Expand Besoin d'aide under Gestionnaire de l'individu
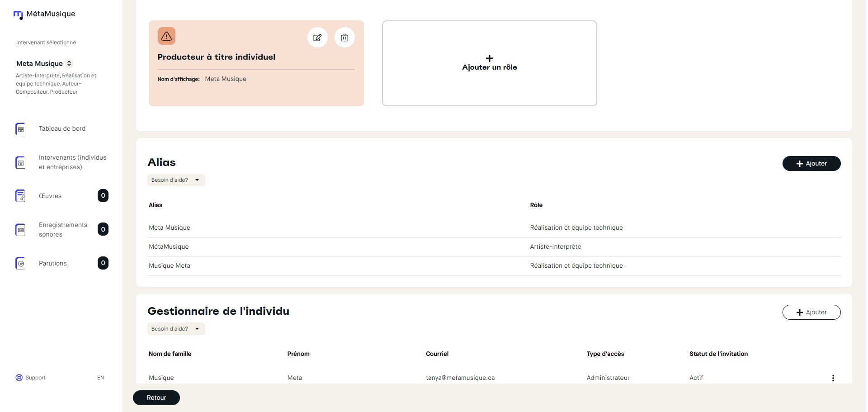This screenshot has width=868, height=412. [x=176, y=329]
